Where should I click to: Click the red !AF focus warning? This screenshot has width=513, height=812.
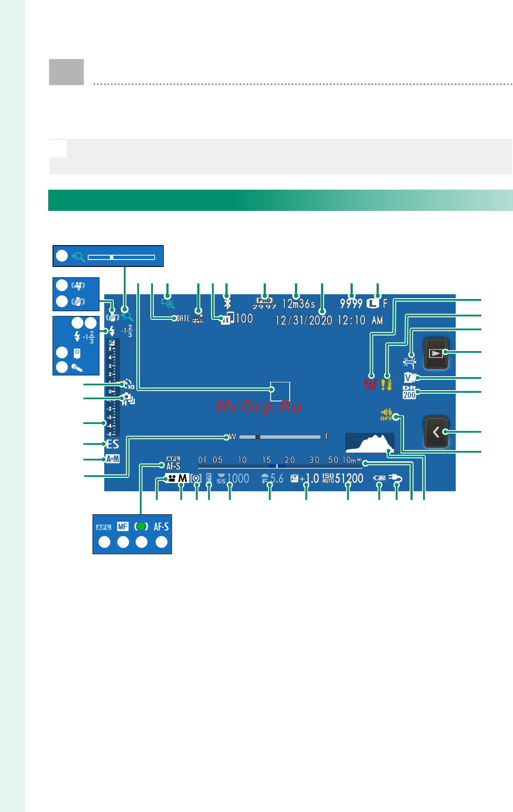click(371, 385)
